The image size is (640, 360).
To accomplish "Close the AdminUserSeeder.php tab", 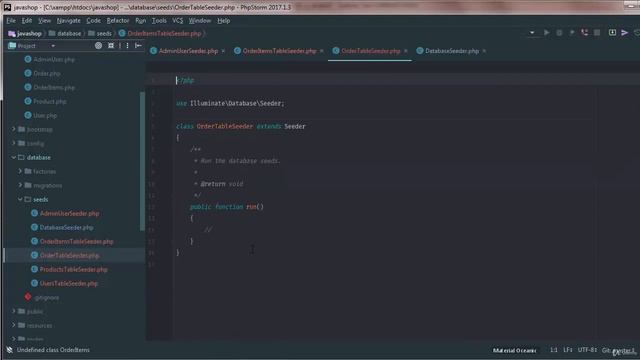I will click(223, 51).
